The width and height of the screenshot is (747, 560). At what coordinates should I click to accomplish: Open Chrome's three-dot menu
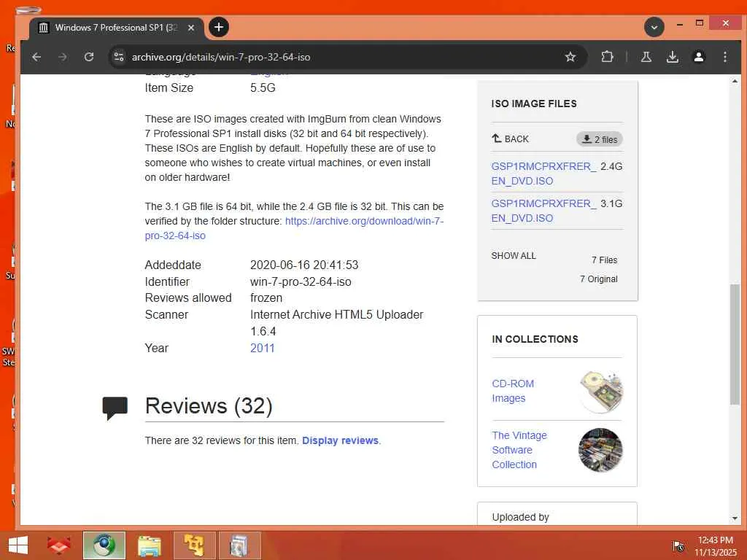[x=724, y=57]
